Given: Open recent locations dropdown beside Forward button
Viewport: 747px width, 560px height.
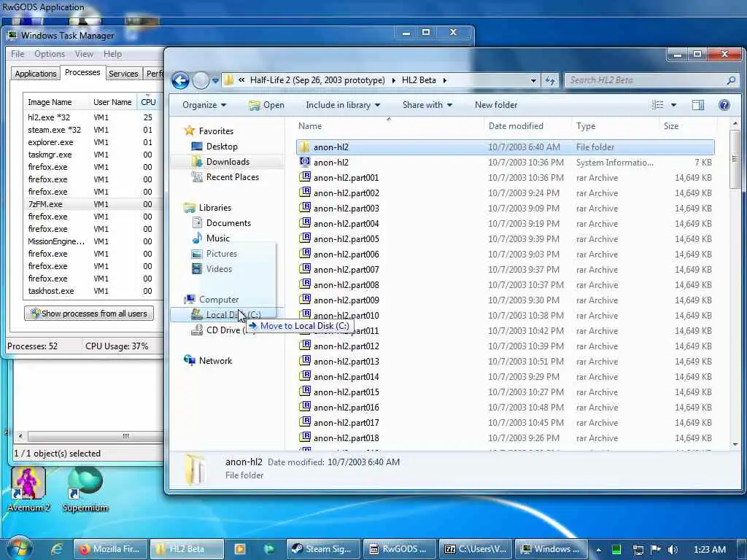Looking at the screenshot, I should (x=215, y=80).
